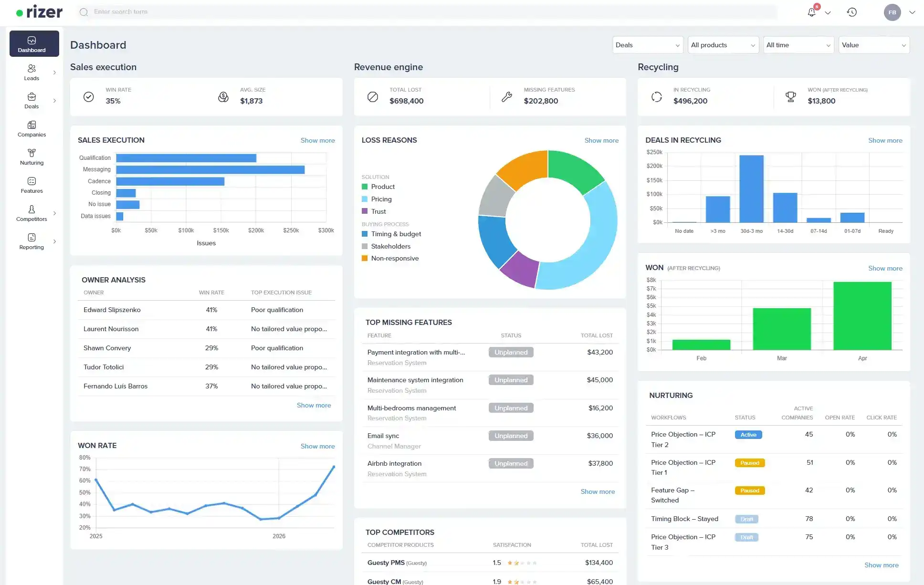Expand the All time filter dropdown
924x585 pixels.
[798, 45]
